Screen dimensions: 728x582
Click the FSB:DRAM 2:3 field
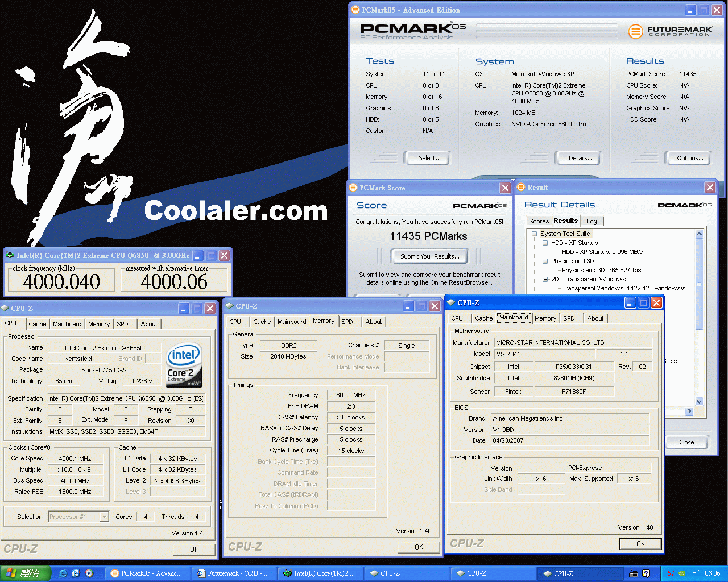click(351, 406)
